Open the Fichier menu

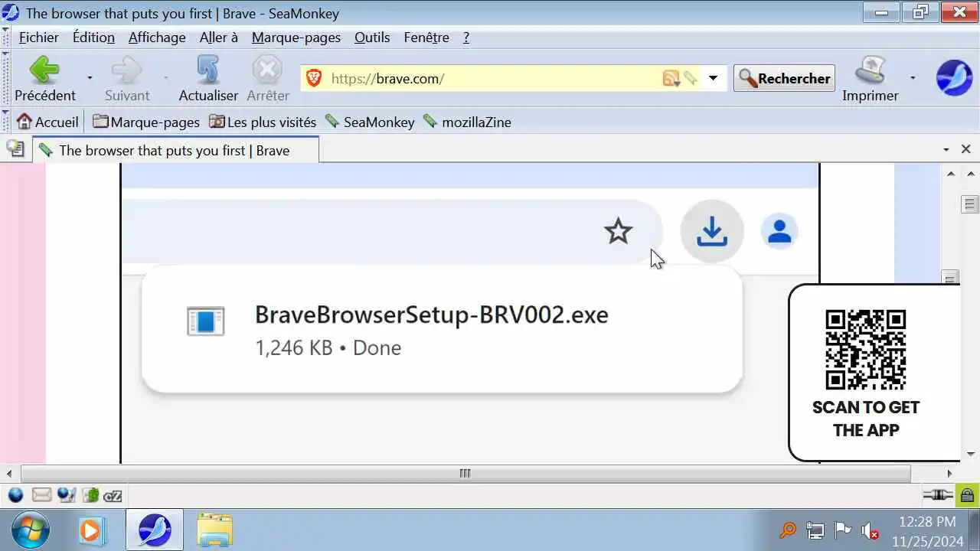pyautogui.click(x=39, y=37)
